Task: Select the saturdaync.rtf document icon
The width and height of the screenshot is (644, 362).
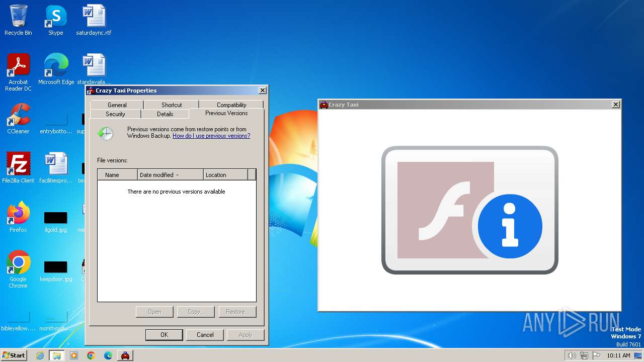Action: click(94, 20)
